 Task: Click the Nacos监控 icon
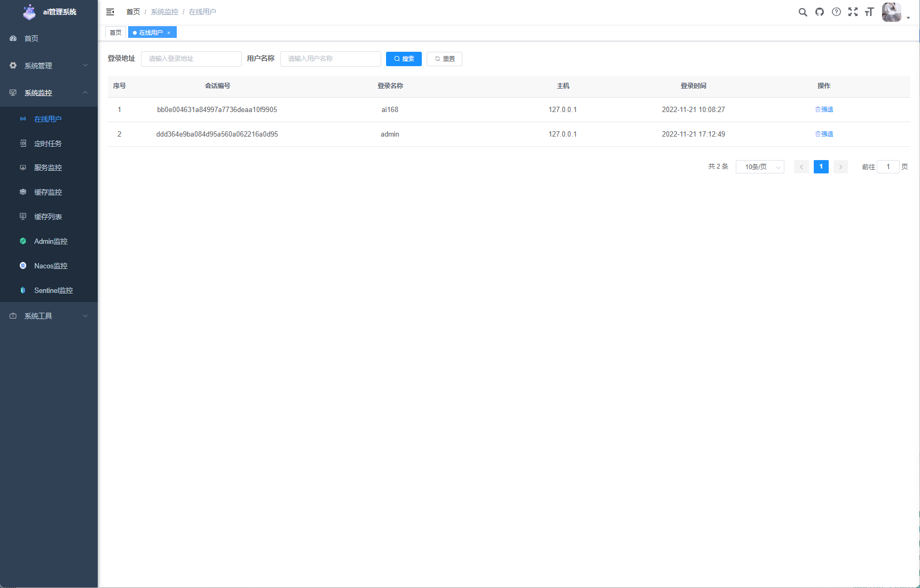click(23, 266)
